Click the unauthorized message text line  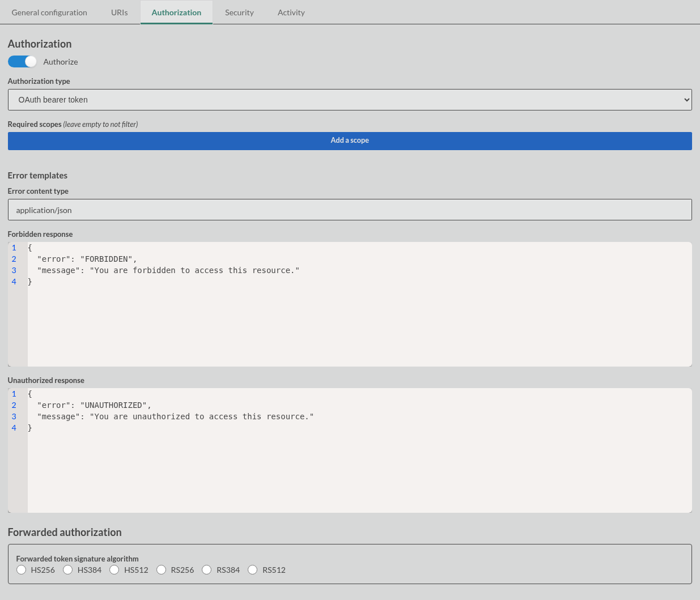(x=176, y=416)
